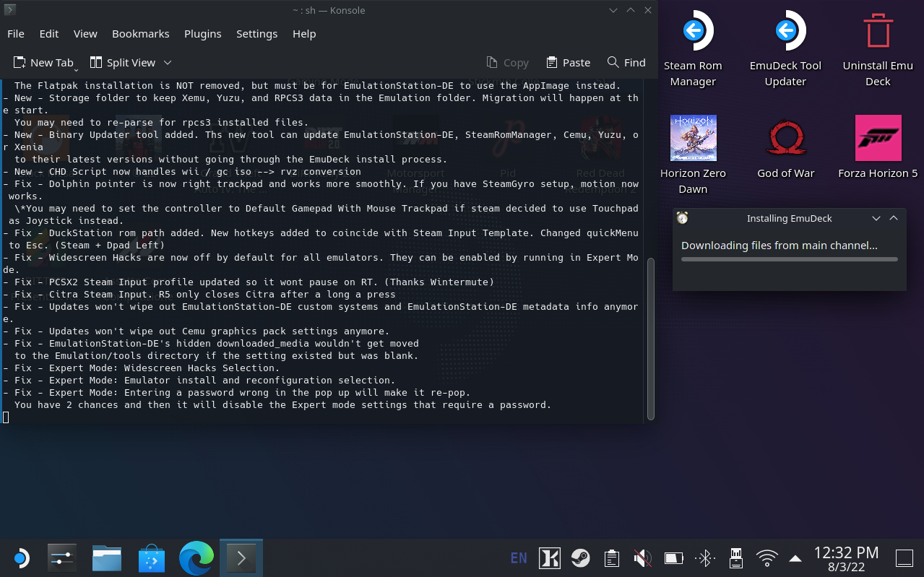Viewport: 924px width, 577px height.
Task: Click the '~ : sh — Konsole' title text
Action: click(329, 10)
